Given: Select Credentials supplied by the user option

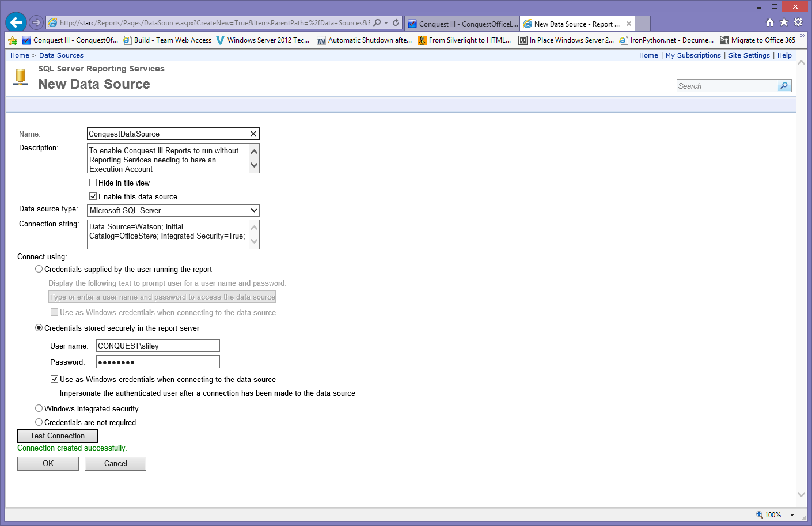Looking at the screenshot, I should pos(39,269).
